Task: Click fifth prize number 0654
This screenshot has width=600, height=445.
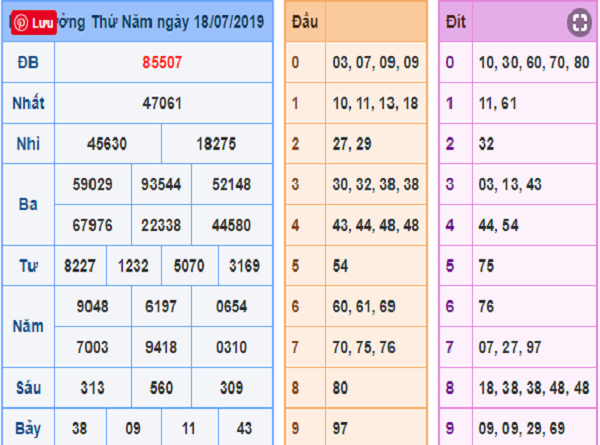Action: 232,306
